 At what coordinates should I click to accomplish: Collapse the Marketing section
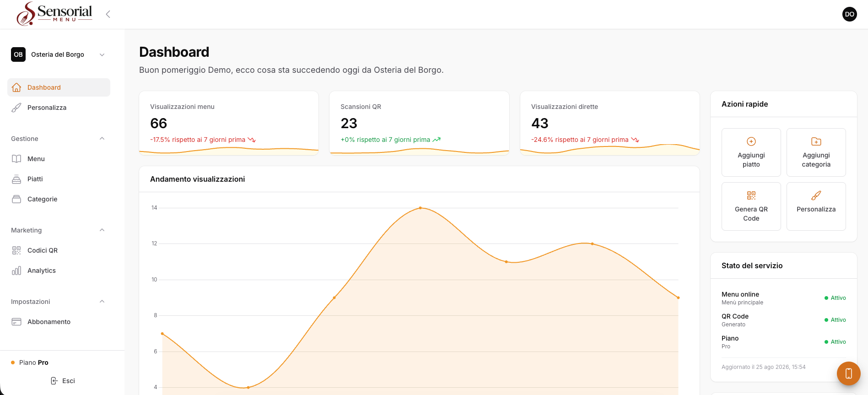point(102,230)
